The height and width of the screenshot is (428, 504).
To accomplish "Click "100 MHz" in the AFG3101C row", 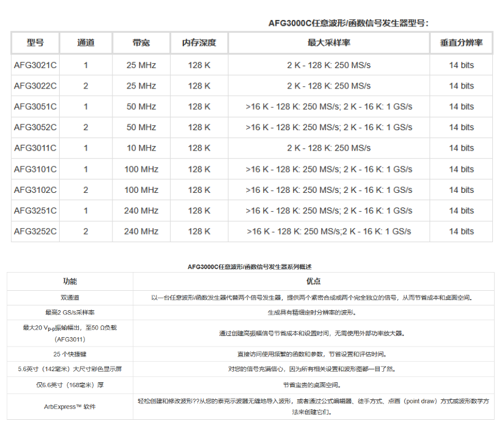I will pos(141,169).
